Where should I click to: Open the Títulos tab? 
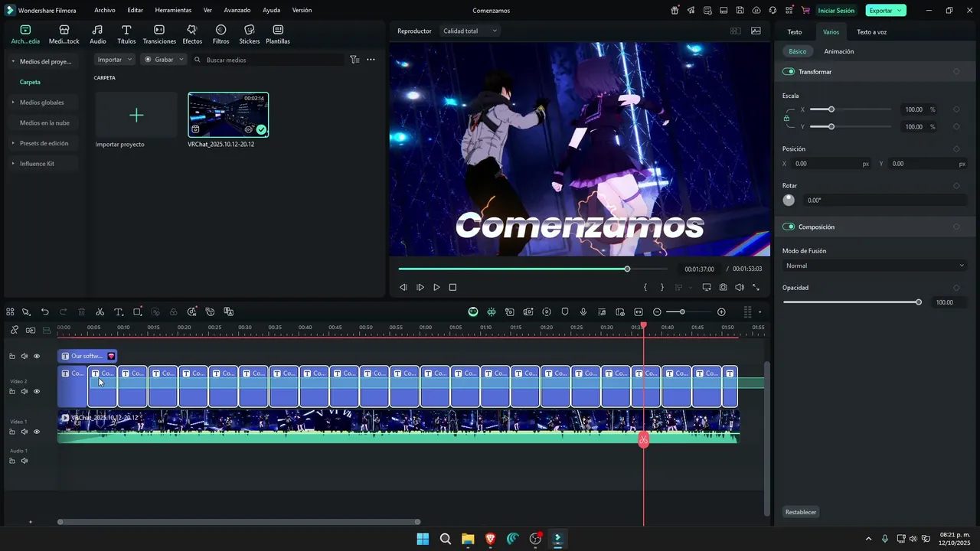pyautogui.click(x=126, y=34)
